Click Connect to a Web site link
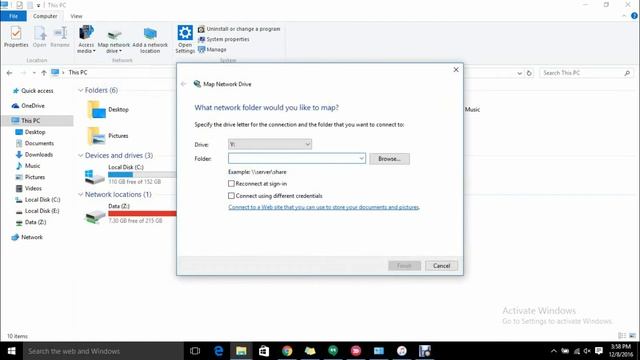 click(324, 207)
